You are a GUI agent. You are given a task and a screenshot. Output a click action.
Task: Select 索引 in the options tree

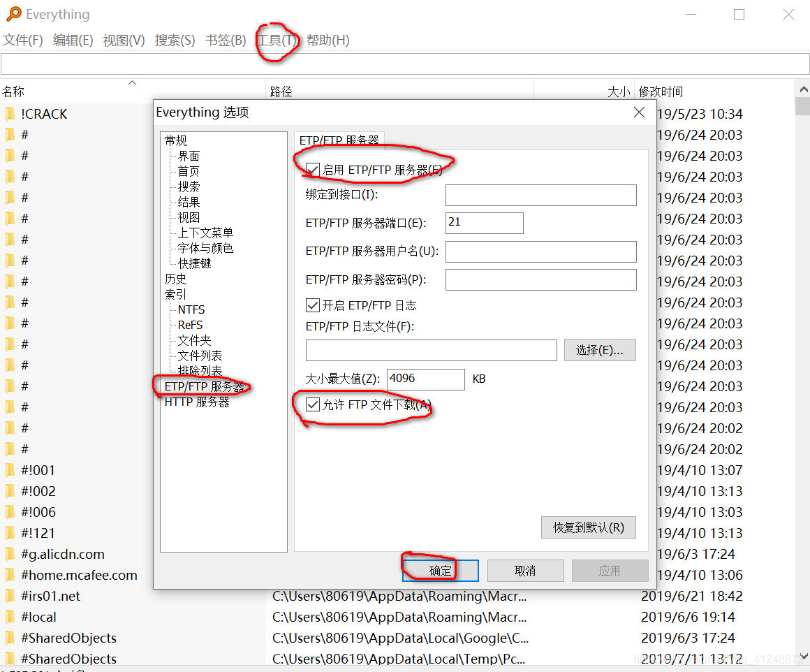tap(176, 294)
